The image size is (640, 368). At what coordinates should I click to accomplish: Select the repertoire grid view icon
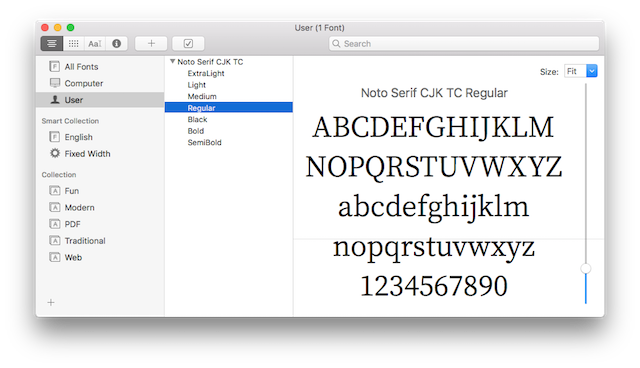click(x=73, y=43)
